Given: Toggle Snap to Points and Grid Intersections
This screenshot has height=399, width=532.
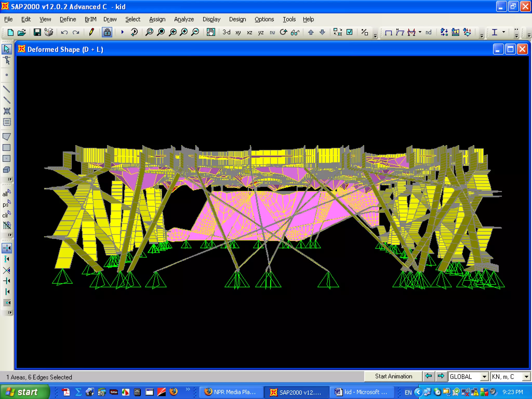Looking at the screenshot, I should coord(6,248).
